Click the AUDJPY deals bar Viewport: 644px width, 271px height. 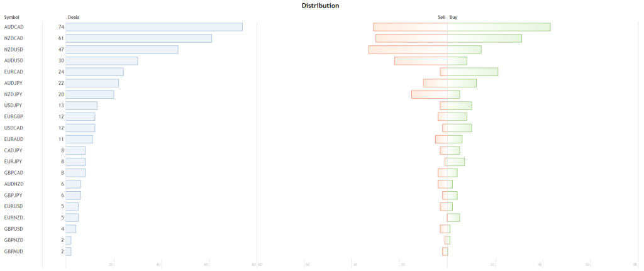[x=92, y=83]
